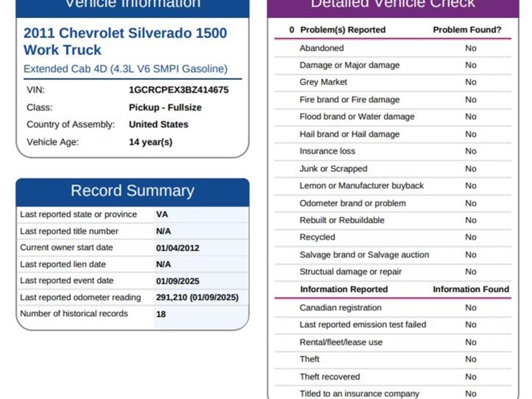Click the Pickup - Fullsize class value
The image size is (532, 399).
click(165, 108)
